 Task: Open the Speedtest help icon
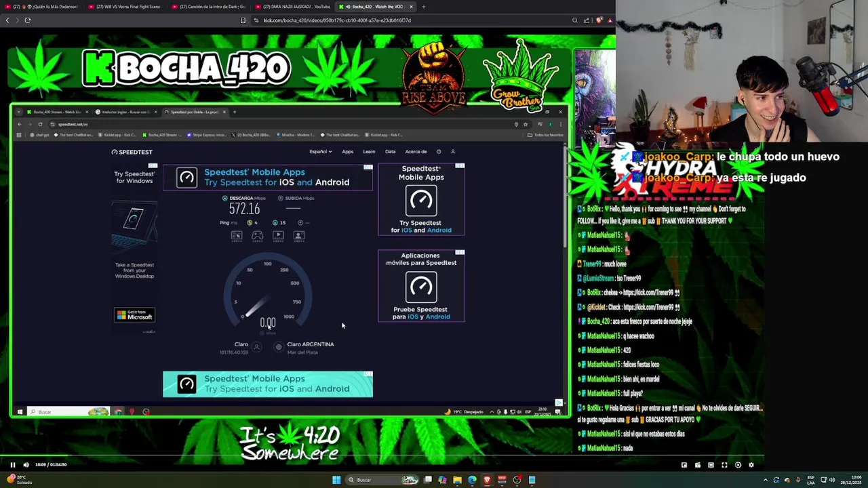pyautogui.click(x=439, y=152)
